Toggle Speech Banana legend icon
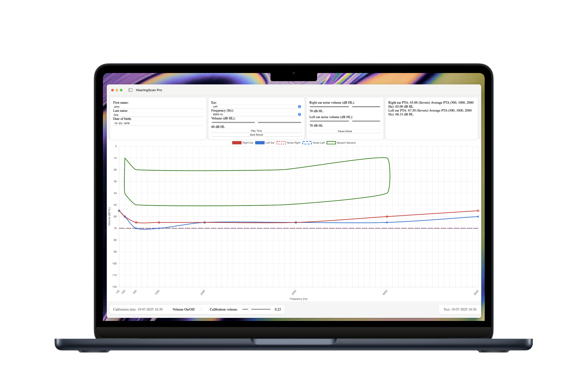The height and width of the screenshot is (367, 588). point(331,143)
